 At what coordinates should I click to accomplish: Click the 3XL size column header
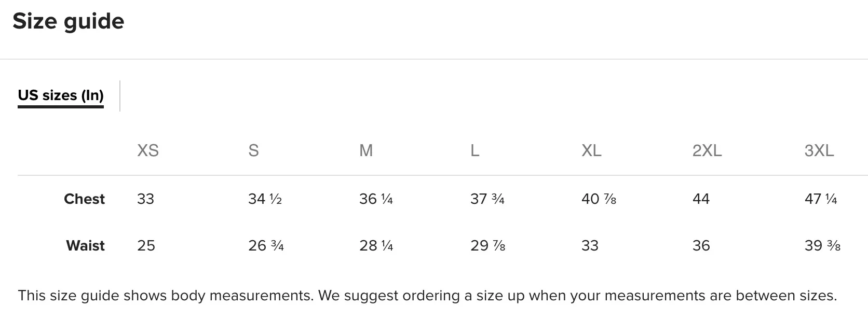point(819,150)
